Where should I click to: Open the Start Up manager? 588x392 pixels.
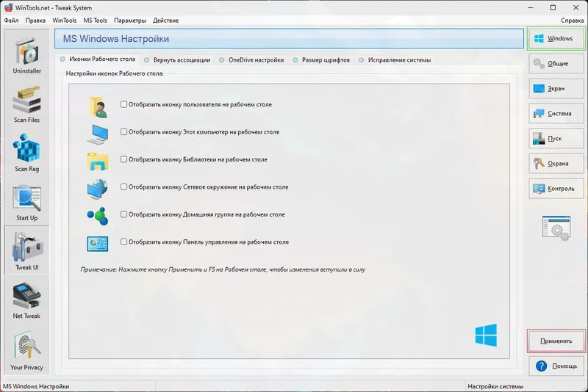26,202
